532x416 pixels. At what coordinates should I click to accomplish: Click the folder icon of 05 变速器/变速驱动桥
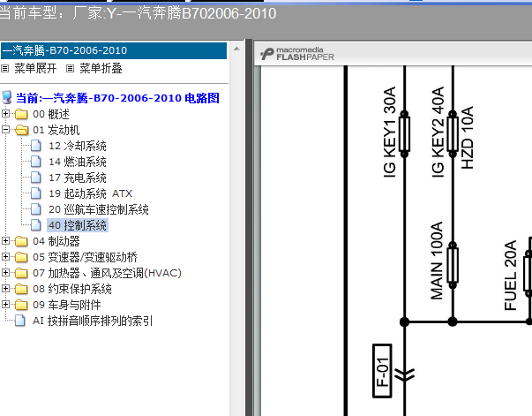point(21,257)
